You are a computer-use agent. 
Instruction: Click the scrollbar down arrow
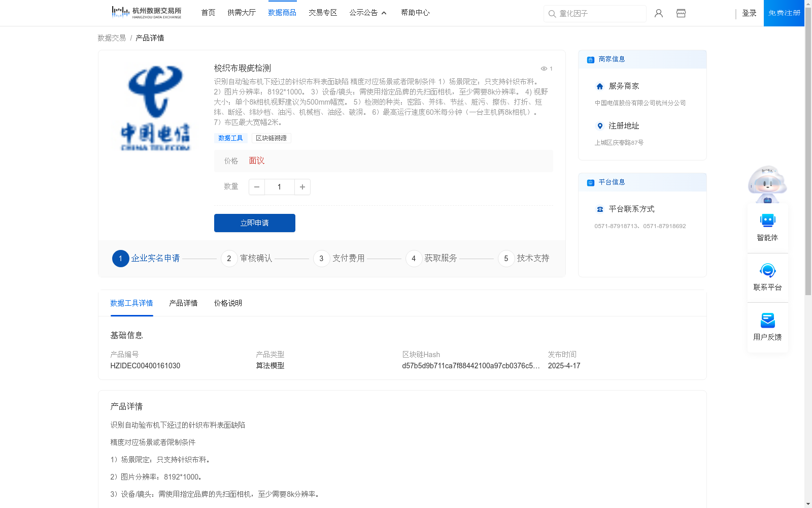808,504
